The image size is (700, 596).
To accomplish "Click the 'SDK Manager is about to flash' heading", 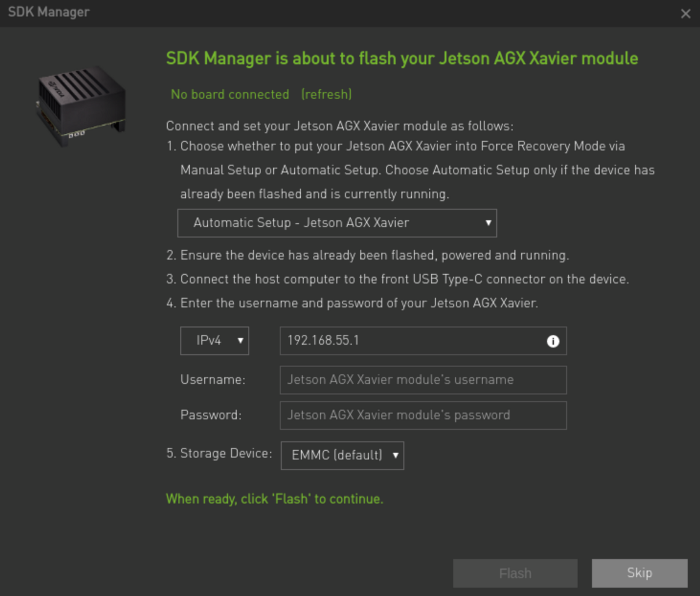I will 402,59.
